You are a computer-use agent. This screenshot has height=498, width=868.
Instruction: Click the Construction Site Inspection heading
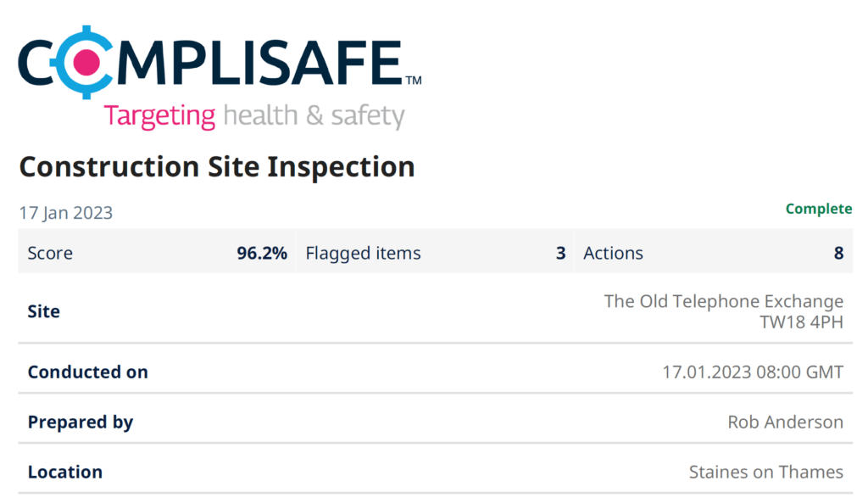coord(217,167)
